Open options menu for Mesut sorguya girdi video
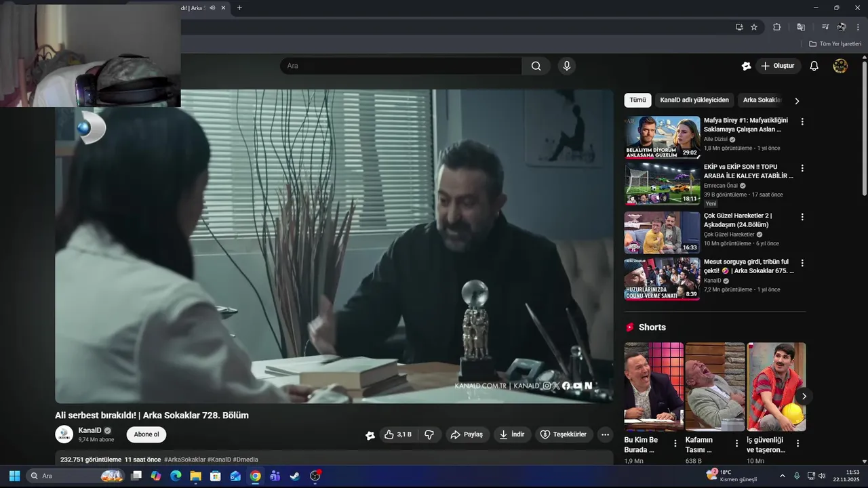 [802, 263]
